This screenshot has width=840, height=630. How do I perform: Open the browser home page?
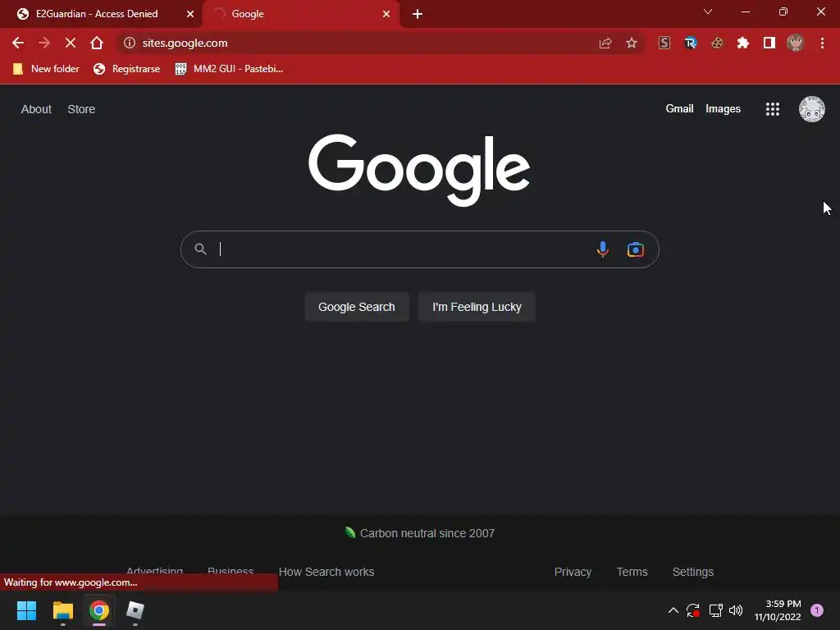[x=97, y=43]
